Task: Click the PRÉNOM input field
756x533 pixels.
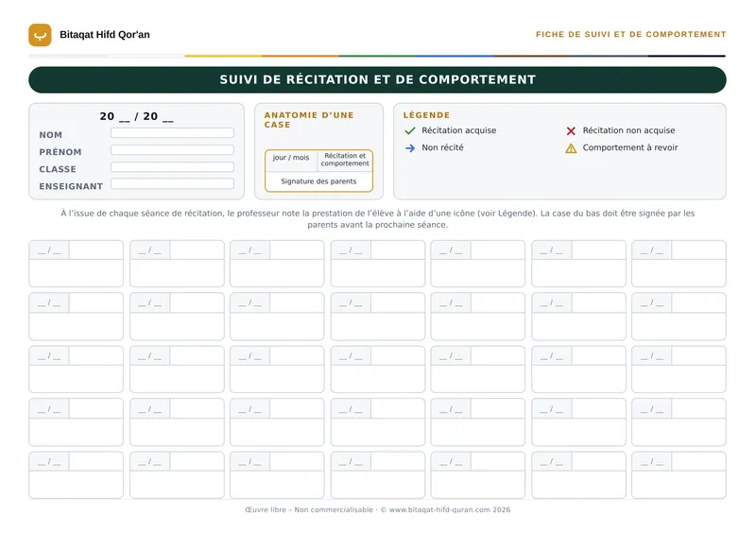Action: [172, 150]
